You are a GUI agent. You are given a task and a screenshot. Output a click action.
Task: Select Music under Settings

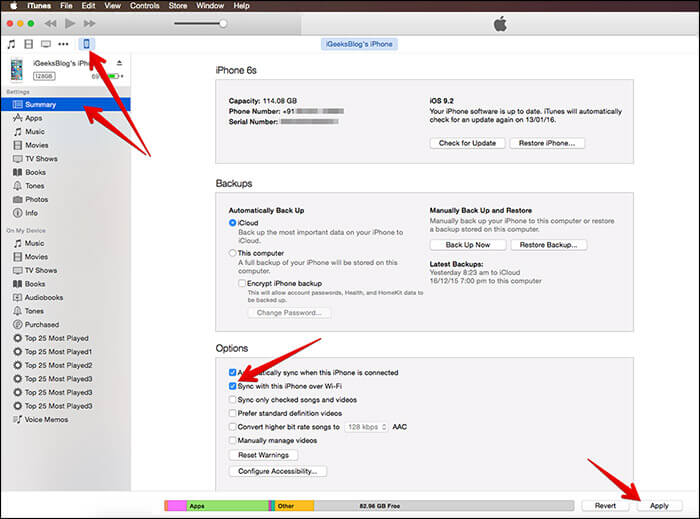66,132
